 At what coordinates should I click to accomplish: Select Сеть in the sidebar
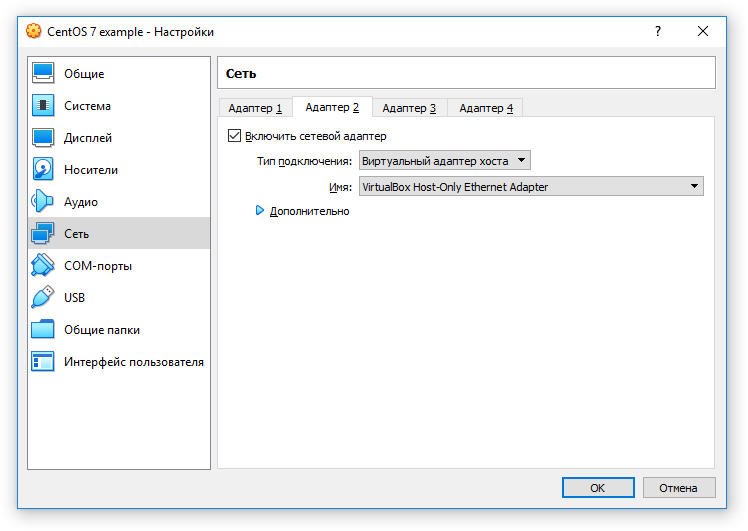(x=119, y=233)
